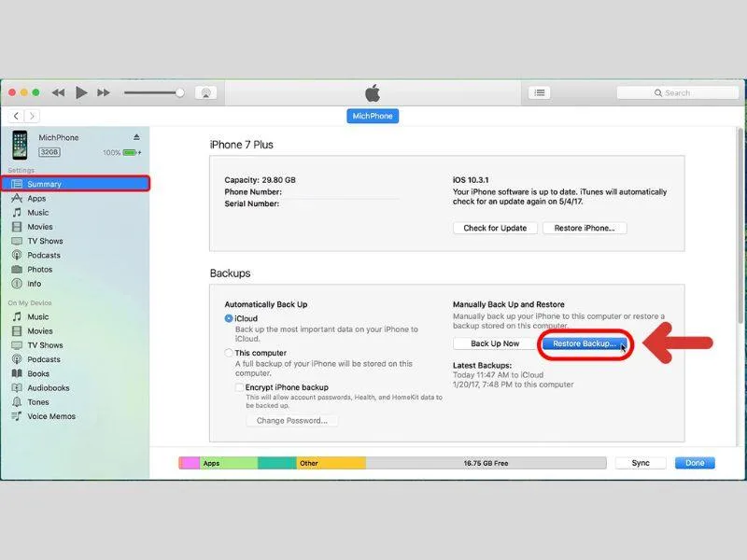Click the Apple logo in the display
The width and height of the screenshot is (747, 560).
point(373,92)
